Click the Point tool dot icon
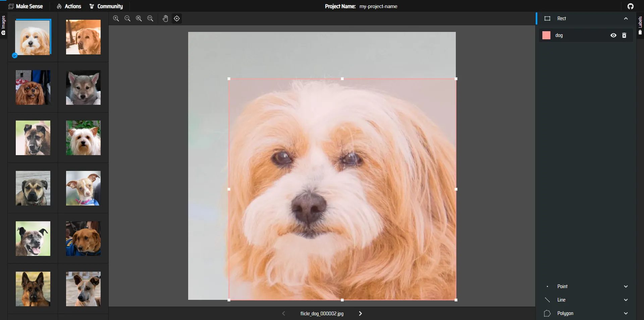Viewport: 644px width, 320px height. click(547, 286)
